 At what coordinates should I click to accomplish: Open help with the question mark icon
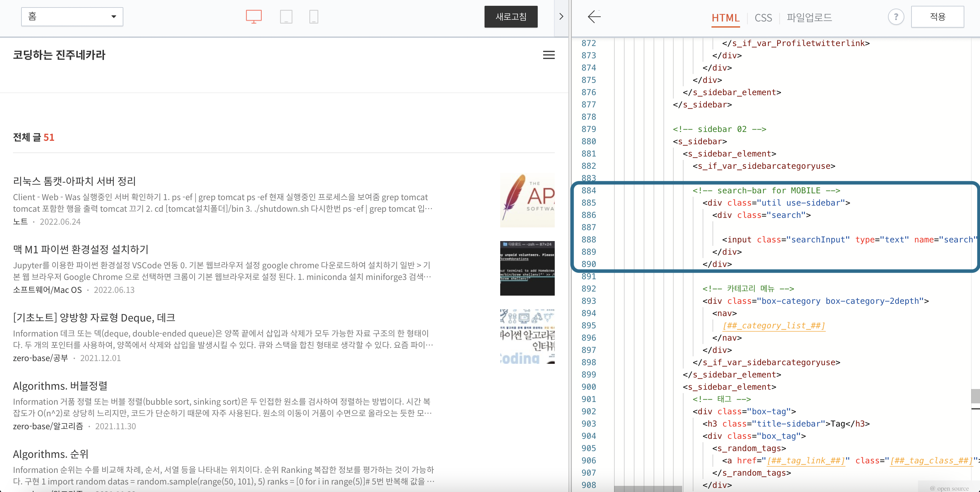[896, 17]
